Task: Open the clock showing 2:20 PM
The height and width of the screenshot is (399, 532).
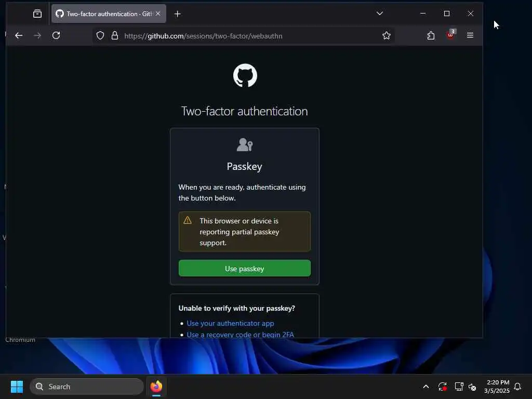Action: click(497, 387)
